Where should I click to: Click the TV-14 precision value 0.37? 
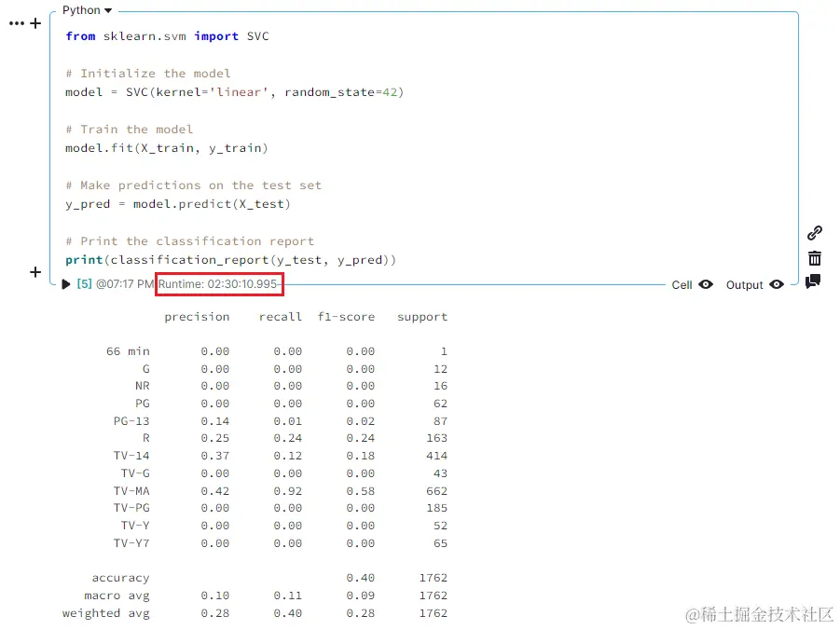tap(214, 456)
